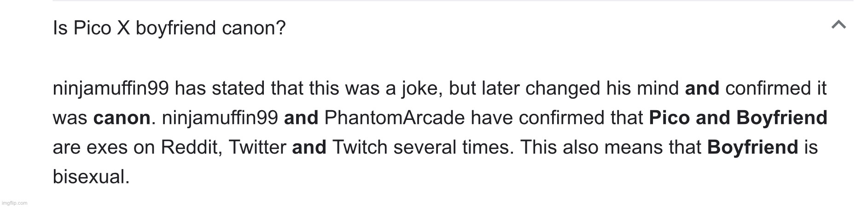Click the bold phrase "Pico and Boyfriend"
Image resolution: width=868 pixels, height=207 pixels.
(x=738, y=118)
